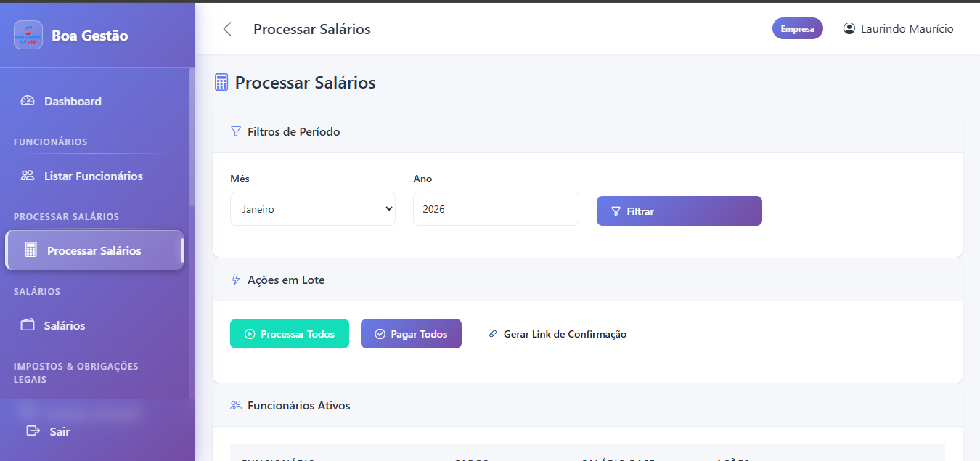Click the calculator icon in sidebar
The image size is (980, 461).
[x=30, y=250]
